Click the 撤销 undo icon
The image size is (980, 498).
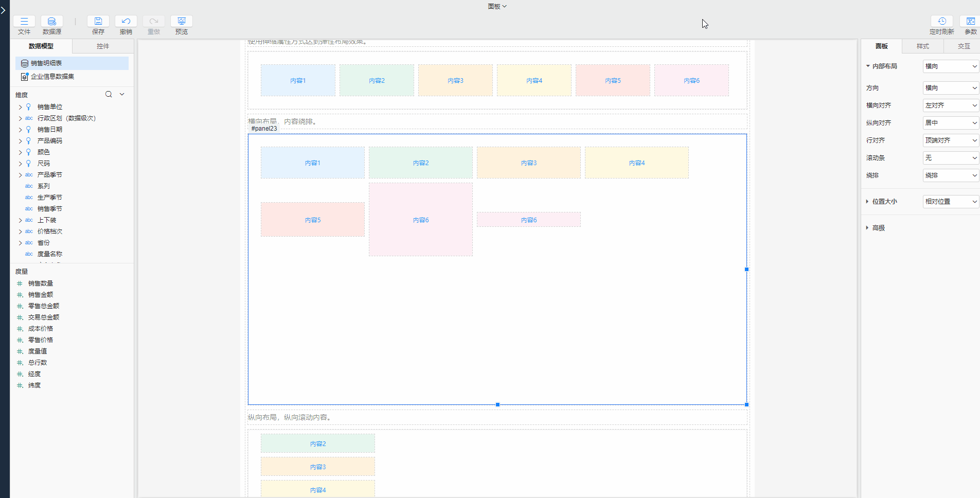126,21
